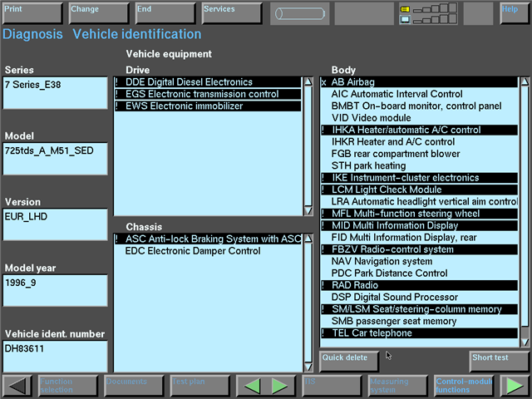The height and width of the screenshot is (399, 532).
Task: Click the yellow connector status icon
Action: click(x=405, y=9)
